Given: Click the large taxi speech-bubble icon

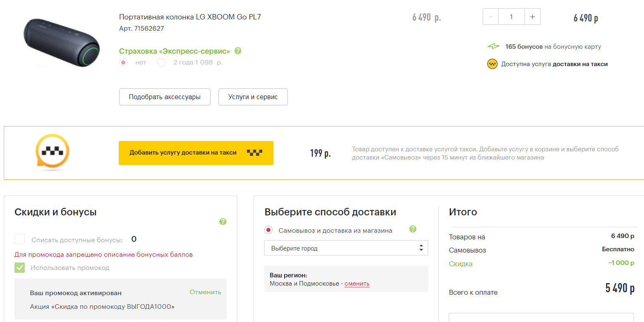Looking at the screenshot, I should click(52, 152).
